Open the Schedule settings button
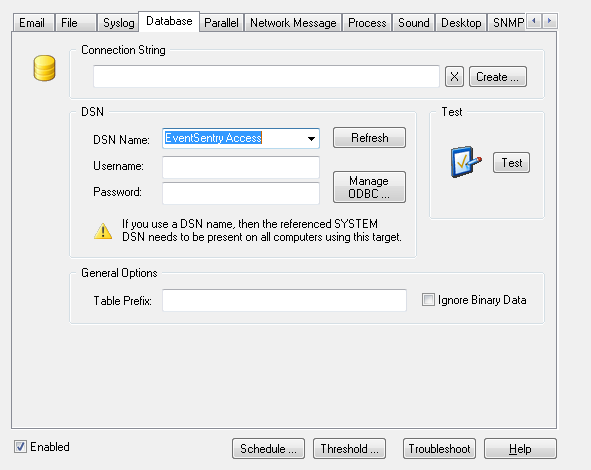 click(x=268, y=449)
